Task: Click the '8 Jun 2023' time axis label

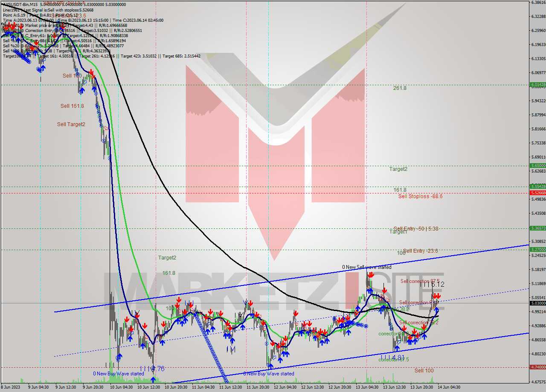Action: point(11,387)
